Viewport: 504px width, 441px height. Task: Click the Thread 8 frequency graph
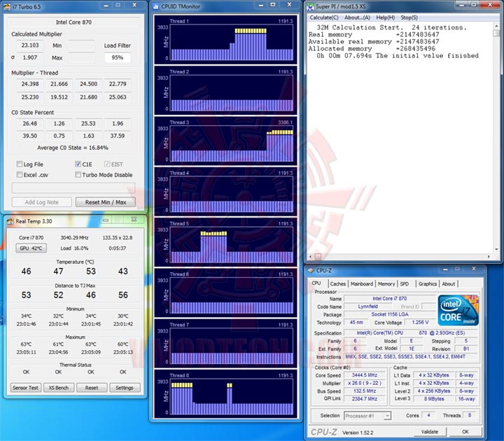coord(232,397)
